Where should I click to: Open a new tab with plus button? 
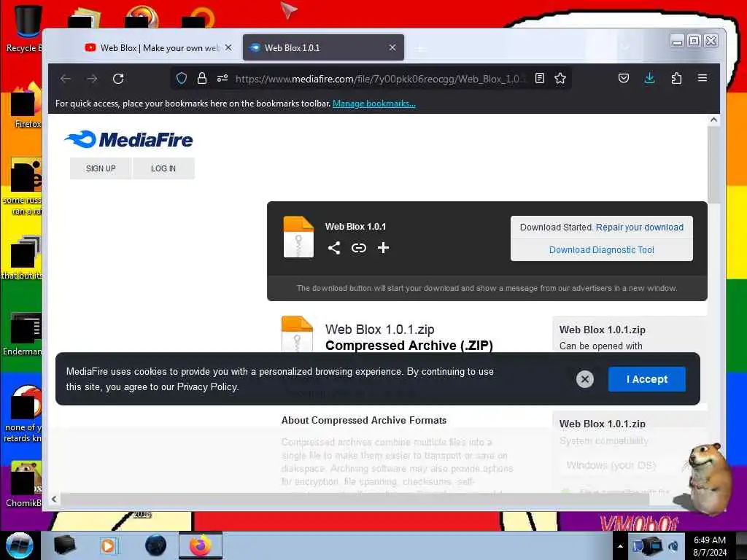pyautogui.click(x=419, y=48)
